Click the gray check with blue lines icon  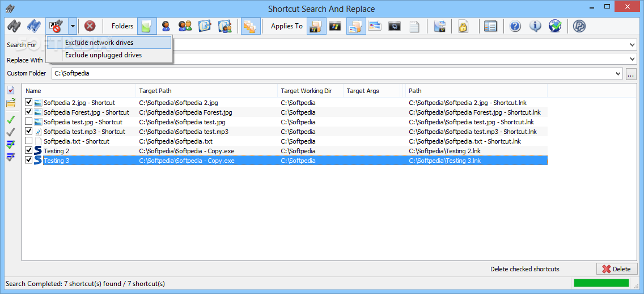tap(11, 156)
